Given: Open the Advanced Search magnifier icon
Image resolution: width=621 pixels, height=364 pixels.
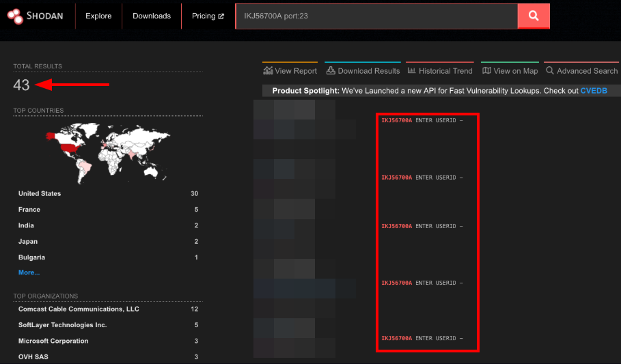Looking at the screenshot, I should [x=550, y=71].
